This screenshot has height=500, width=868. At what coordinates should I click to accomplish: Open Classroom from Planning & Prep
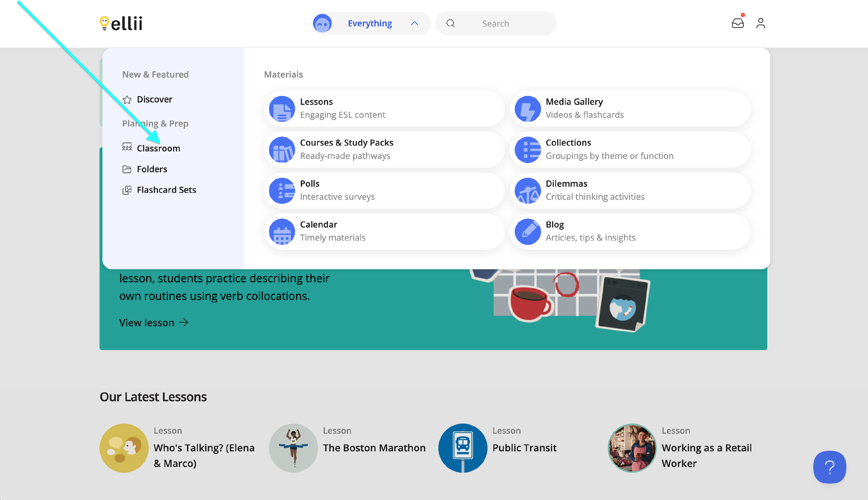tap(158, 148)
